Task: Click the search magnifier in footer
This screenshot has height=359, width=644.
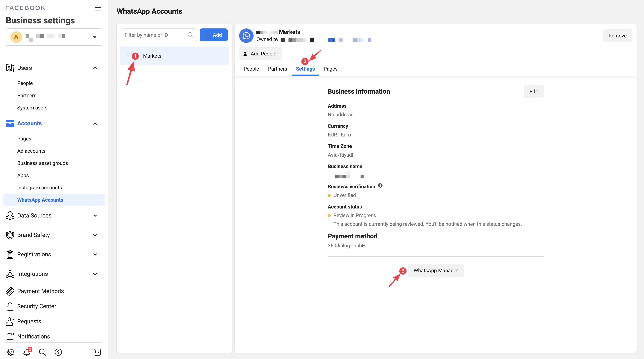Action: [x=43, y=352]
